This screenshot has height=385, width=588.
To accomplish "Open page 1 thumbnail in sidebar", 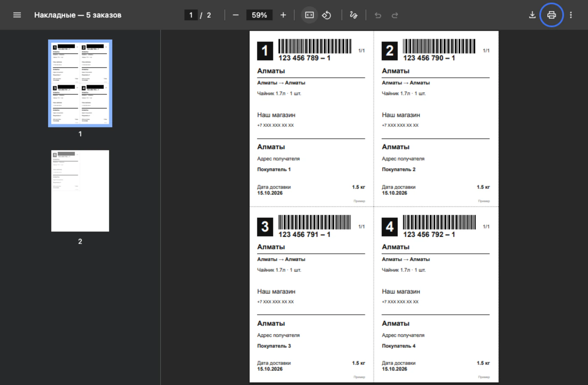I will 80,83.
